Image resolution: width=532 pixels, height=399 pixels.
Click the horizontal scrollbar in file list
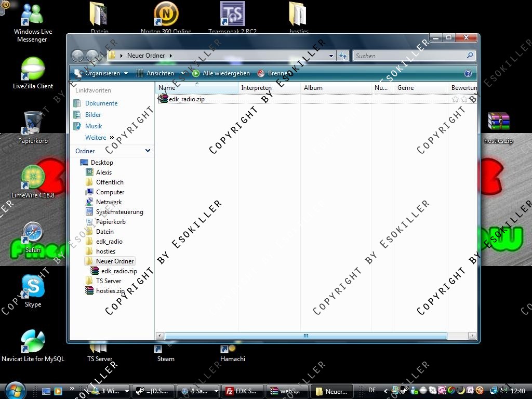(x=305, y=336)
